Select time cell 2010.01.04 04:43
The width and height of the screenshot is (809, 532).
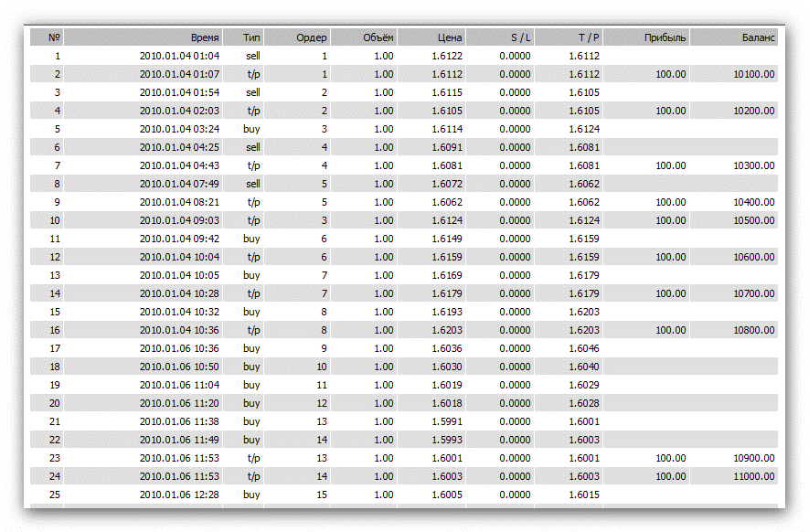coord(179,165)
